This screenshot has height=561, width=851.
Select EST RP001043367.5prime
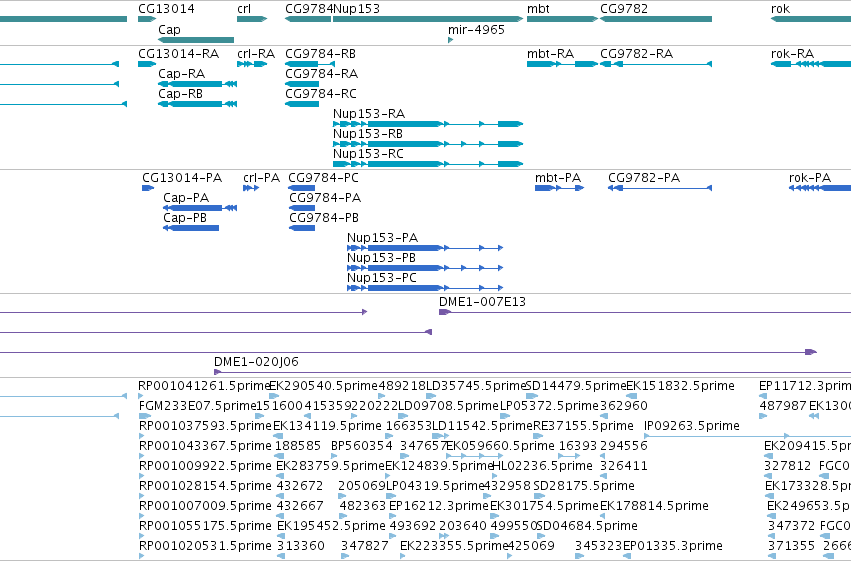205,446
